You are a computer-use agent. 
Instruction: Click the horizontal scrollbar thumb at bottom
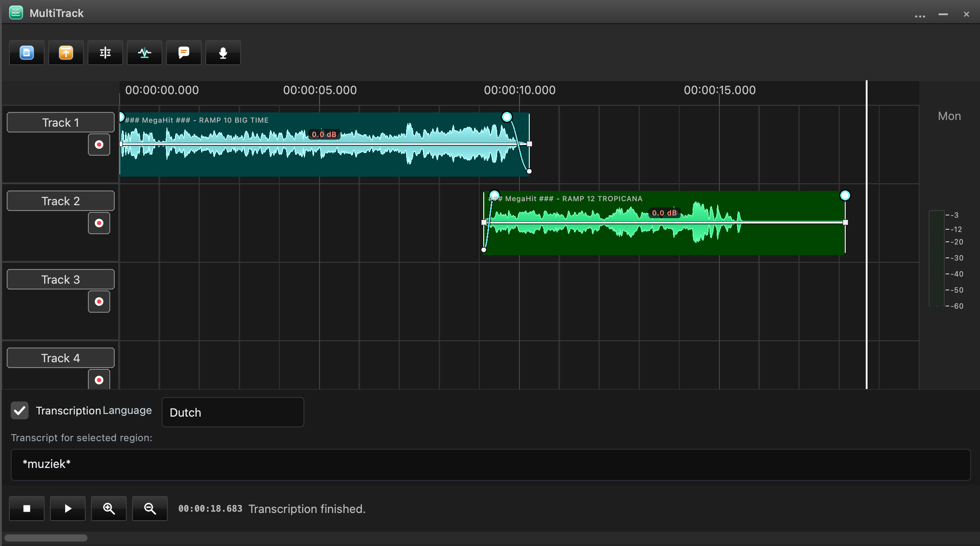tap(46, 538)
